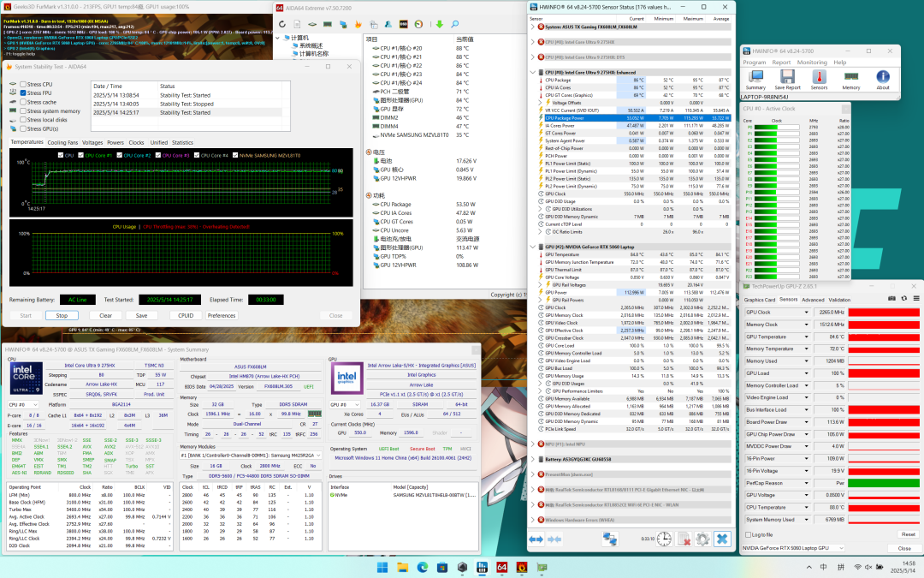The image size is (924, 578).
Task: Collapse the 计算机 tree node in AIDA64
Action: tap(278, 38)
